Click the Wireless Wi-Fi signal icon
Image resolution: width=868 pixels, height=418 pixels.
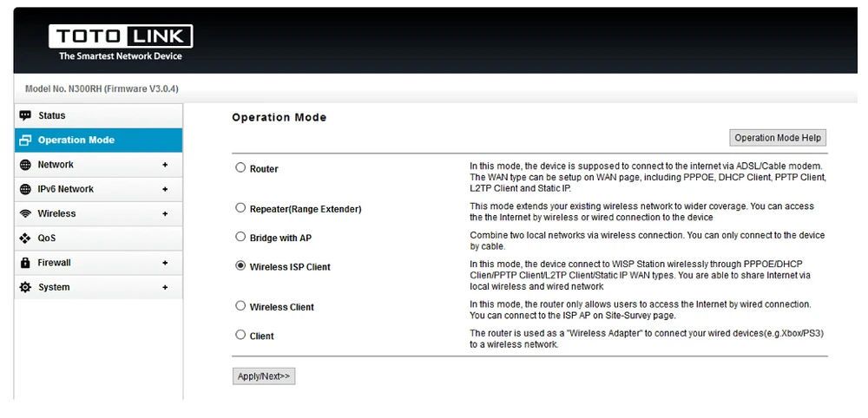tap(25, 213)
